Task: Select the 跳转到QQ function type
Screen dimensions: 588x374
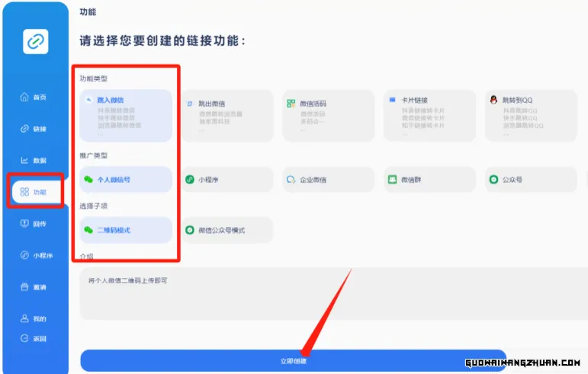Action: (x=531, y=116)
